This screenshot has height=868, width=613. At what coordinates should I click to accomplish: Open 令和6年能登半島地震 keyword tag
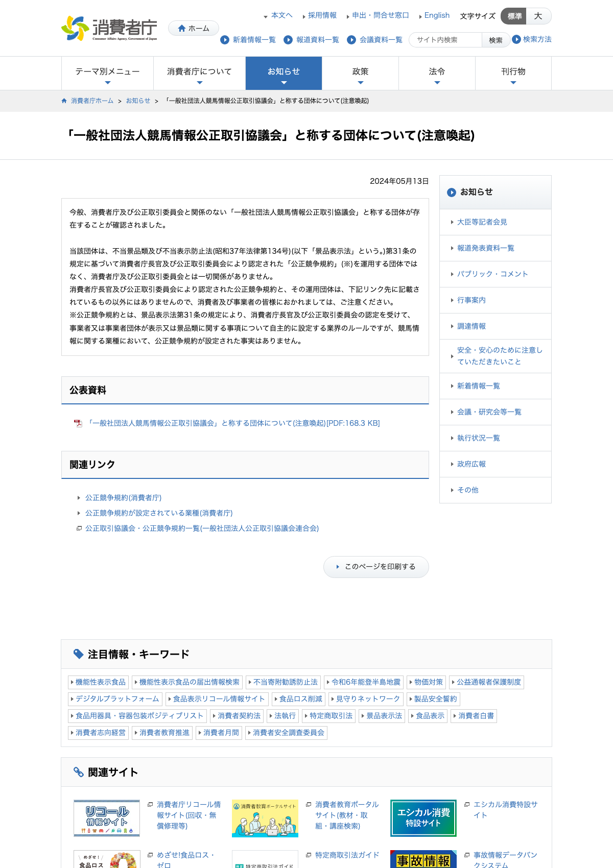coord(364,682)
